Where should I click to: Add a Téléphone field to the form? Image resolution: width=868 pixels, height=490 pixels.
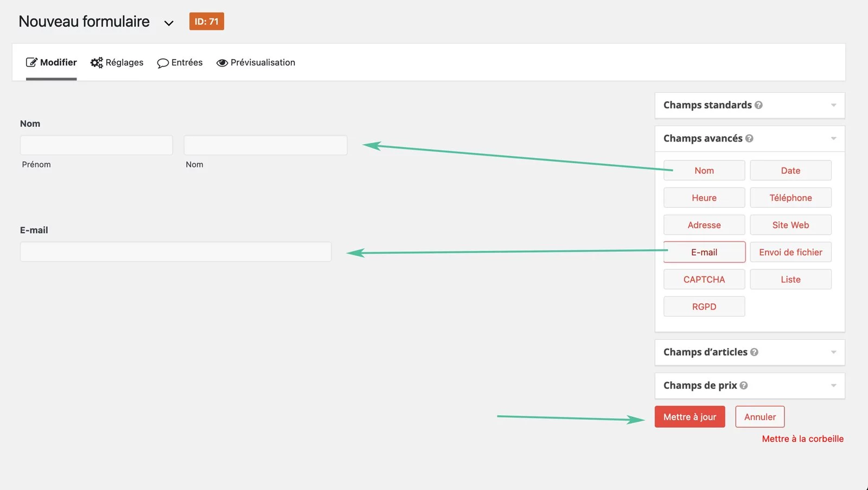pos(790,197)
